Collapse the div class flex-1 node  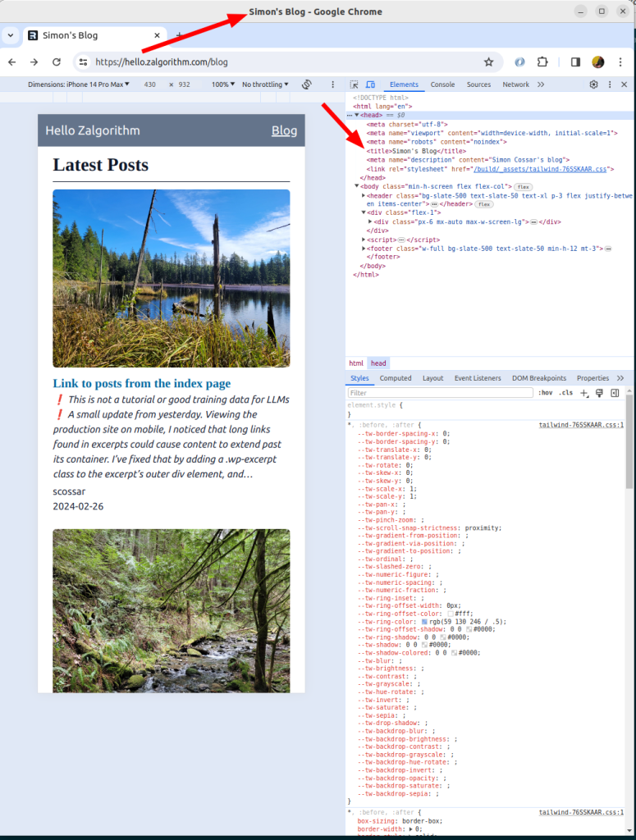364,212
